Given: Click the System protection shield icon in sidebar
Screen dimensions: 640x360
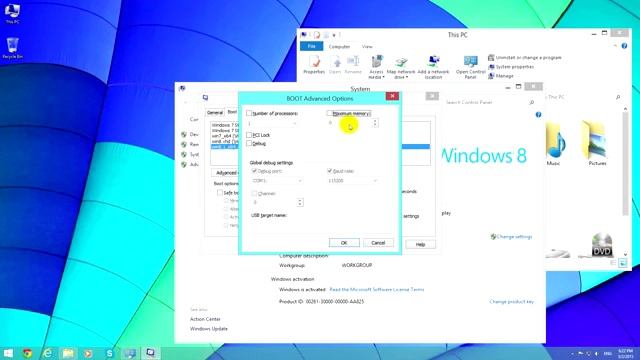Looking at the screenshot, I should 184,154.
